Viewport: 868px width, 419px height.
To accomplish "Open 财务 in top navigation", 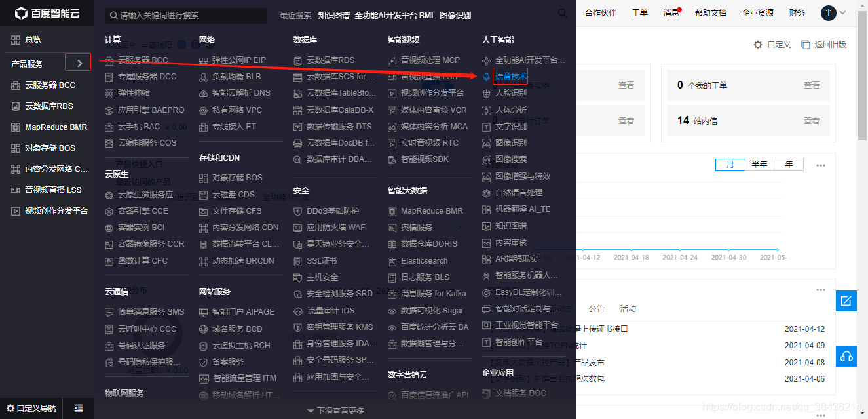I will pos(797,13).
